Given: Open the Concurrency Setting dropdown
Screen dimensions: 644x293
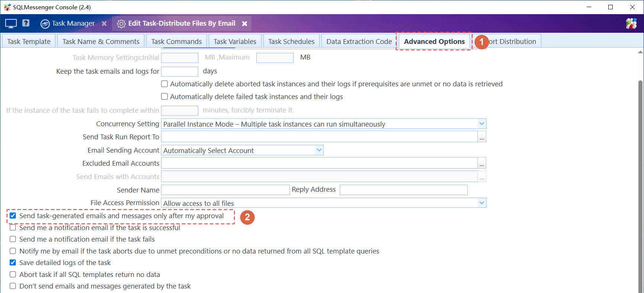Looking at the screenshot, I should pyautogui.click(x=324, y=124).
